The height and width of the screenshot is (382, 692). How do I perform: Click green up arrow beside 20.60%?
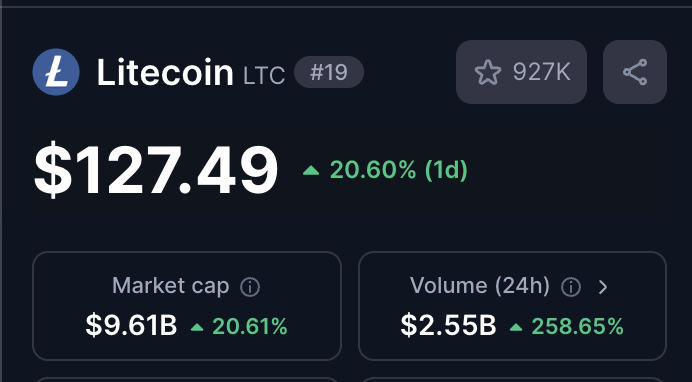pyautogui.click(x=311, y=170)
